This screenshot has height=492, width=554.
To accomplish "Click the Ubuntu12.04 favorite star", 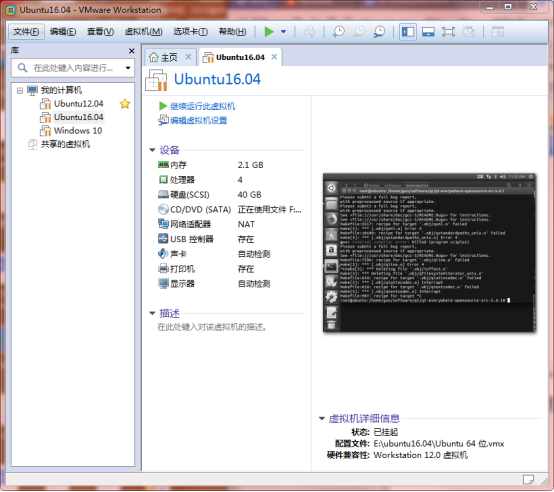I will point(125,104).
